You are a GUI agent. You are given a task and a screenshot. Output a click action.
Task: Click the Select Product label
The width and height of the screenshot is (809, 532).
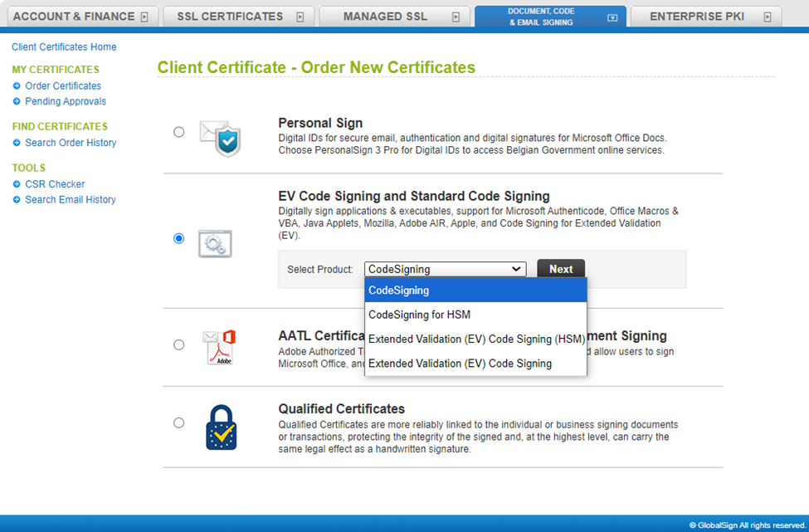[320, 270]
